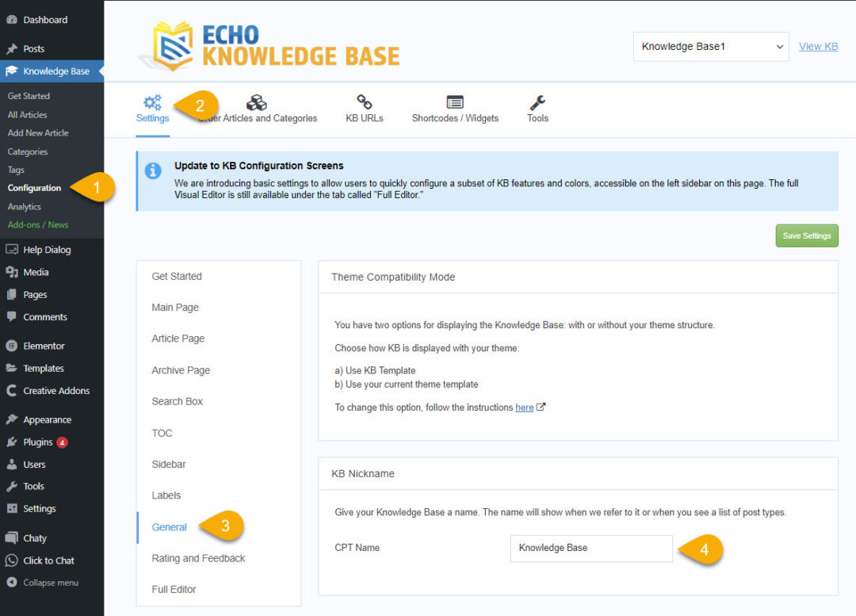Image resolution: width=856 pixels, height=616 pixels.
Task: Click the Media icon in sidebar
Action: (11, 272)
